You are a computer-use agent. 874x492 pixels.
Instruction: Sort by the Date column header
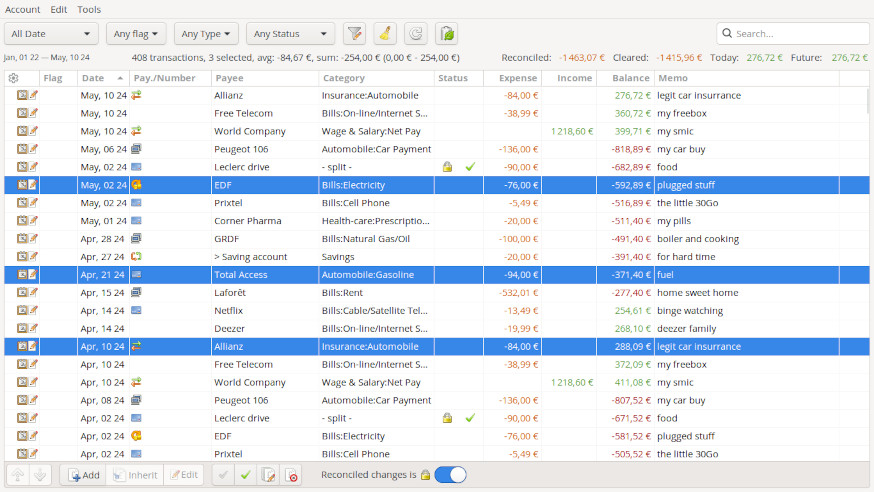coord(103,78)
